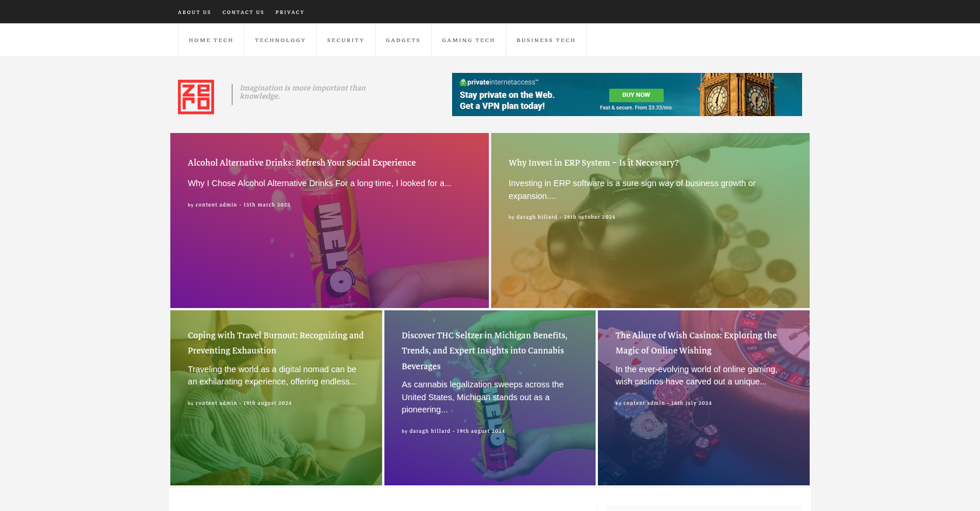Select the Gaming Tech category

pyautogui.click(x=468, y=40)
